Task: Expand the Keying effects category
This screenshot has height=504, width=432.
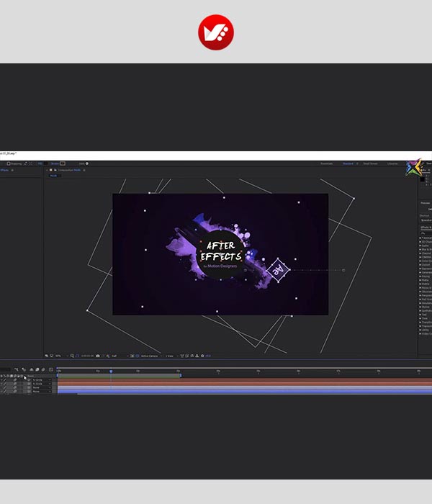Action: [420, 276]
